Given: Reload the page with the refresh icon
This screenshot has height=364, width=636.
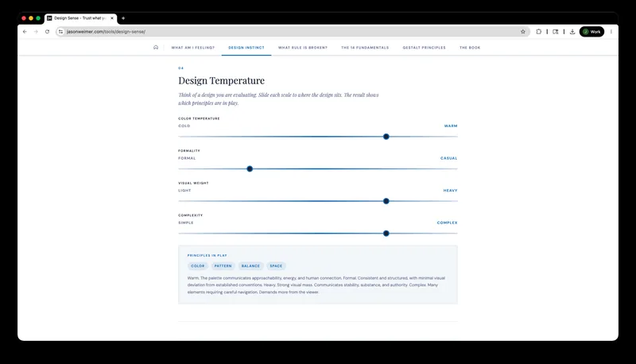Looking at the screenshot, I should (47, 32).
